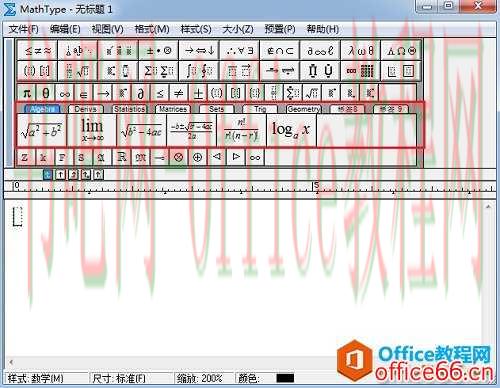Image resolution: width=500 pixels, height=388 pixels.
Task: Insert the ⊕ circled plus symbol
Action: click(x=198, y=157)
